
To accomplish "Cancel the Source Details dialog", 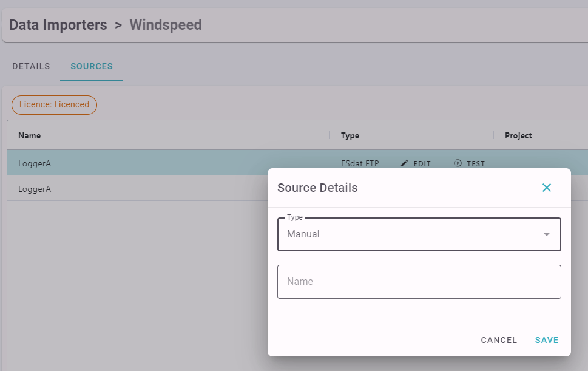I will pos(499,340).
